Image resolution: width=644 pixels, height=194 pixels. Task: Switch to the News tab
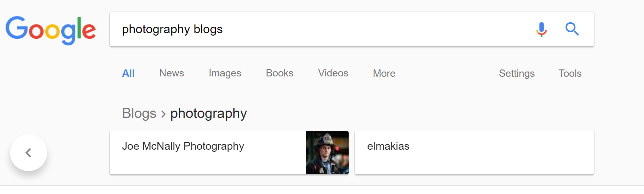(x=171, y=73)
